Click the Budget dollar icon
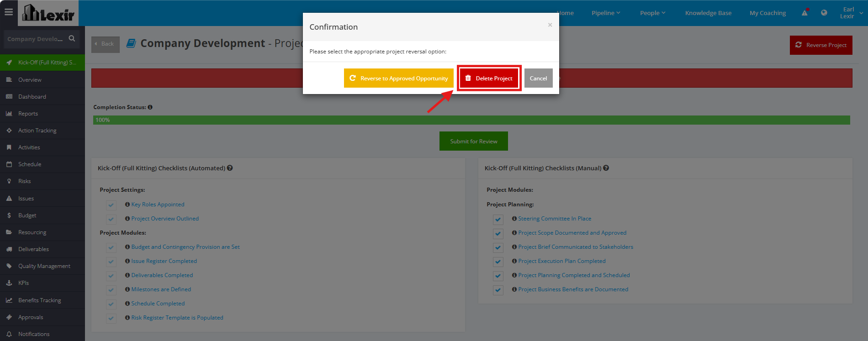This screenshot has width=868, height=341. click(9, 215)
